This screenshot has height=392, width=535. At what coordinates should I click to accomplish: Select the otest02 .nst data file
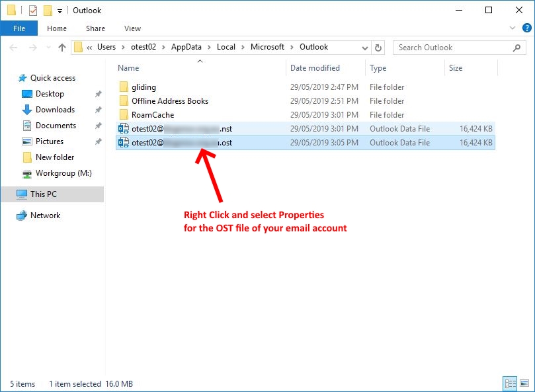pos(306,129)
